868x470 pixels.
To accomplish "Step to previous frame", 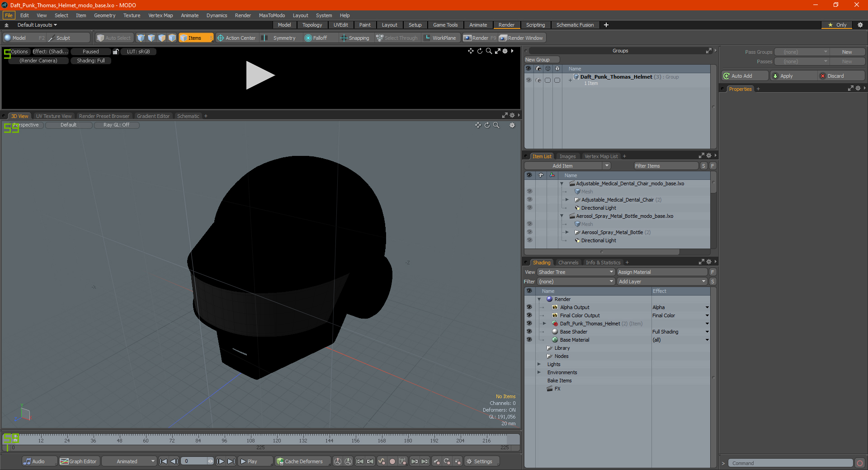I will point(174,461).
